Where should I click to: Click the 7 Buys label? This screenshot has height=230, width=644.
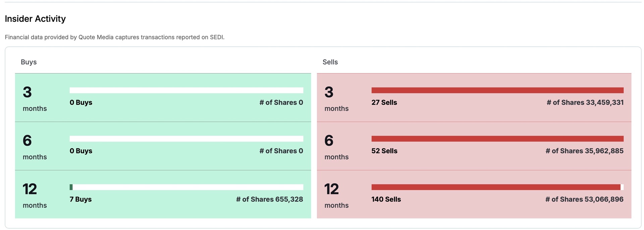tap(80, 199)
